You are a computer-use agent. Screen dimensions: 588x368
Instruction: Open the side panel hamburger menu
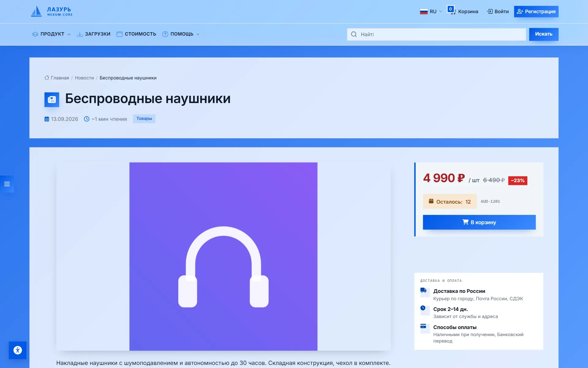click(x=7, y=184)
